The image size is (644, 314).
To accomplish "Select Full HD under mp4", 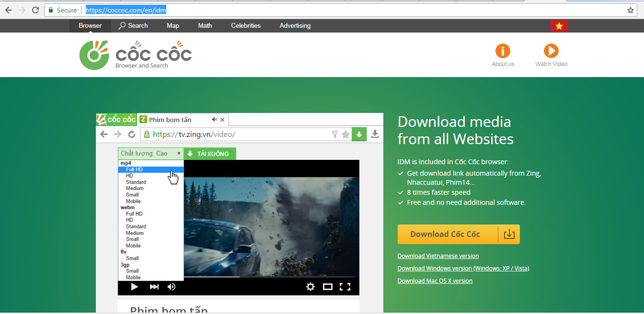I will (134, 169).
